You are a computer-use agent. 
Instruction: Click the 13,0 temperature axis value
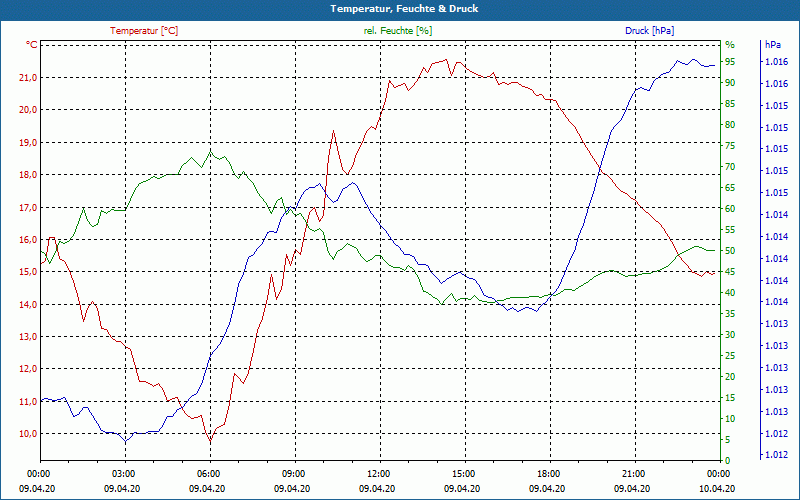pos(28,337)
